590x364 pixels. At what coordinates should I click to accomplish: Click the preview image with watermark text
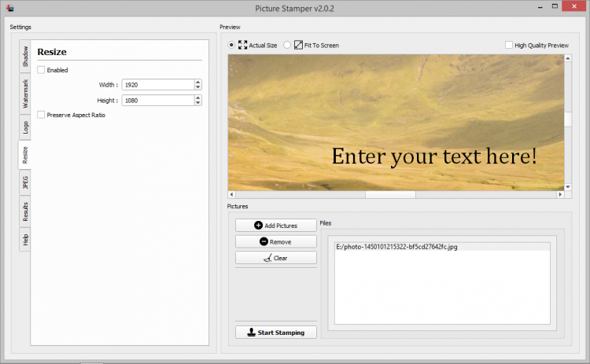pyautogui.click(x=396, y=123)
